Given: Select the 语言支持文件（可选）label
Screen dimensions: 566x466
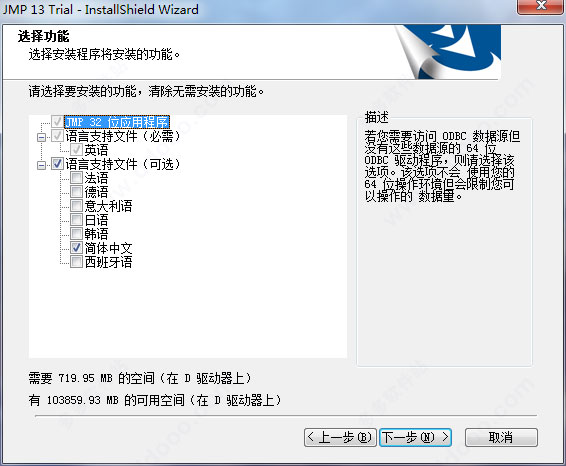Looking at the screenshot, I should [123, 164].
